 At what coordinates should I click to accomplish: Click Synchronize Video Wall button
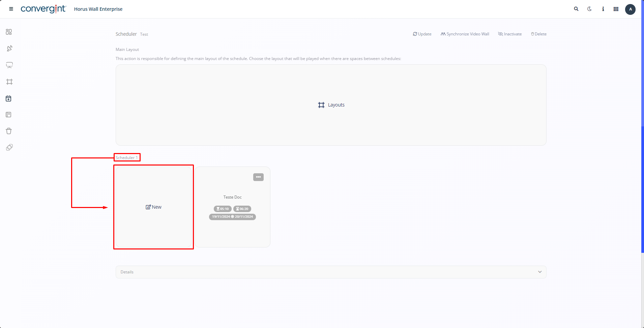pos(465,34)
